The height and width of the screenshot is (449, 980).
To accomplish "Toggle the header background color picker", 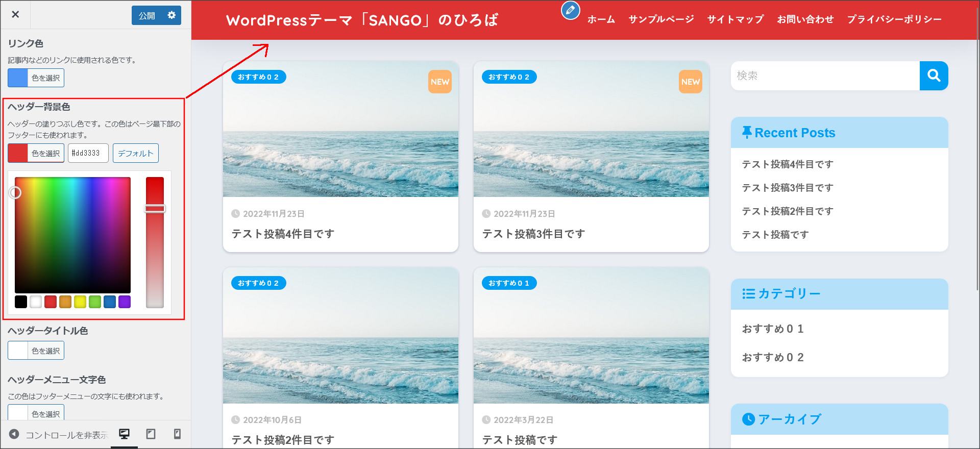I will coord(36,153).
